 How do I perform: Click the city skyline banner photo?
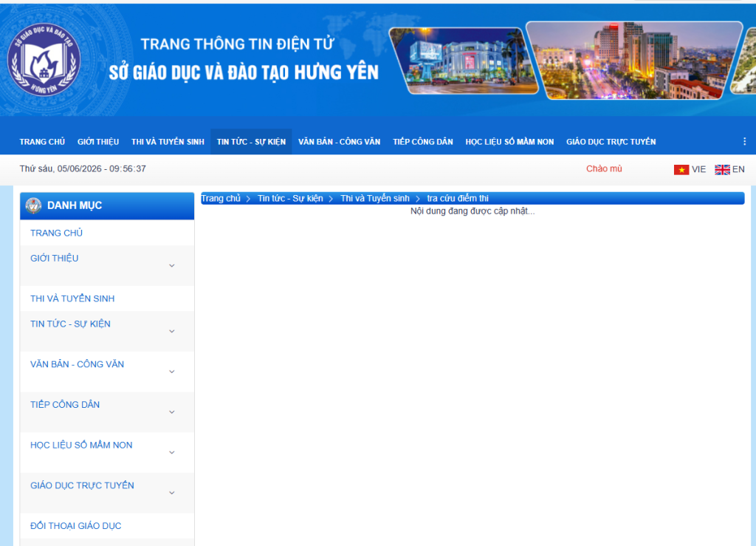pyautogui.click(x=634, y=61)
